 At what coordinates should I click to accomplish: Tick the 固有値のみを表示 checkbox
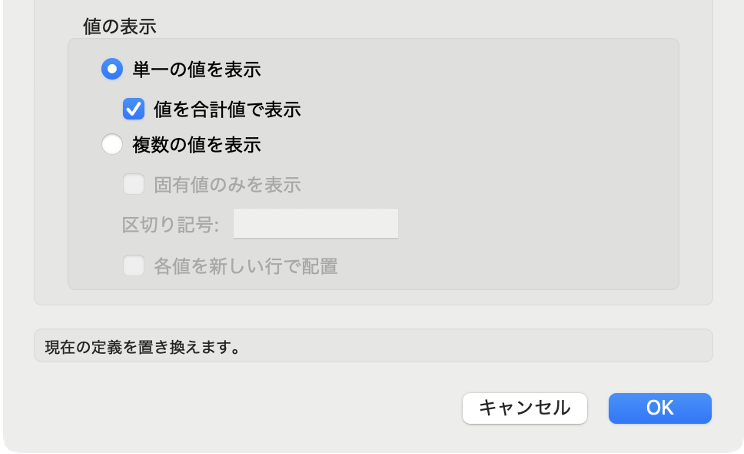(133, 184)
